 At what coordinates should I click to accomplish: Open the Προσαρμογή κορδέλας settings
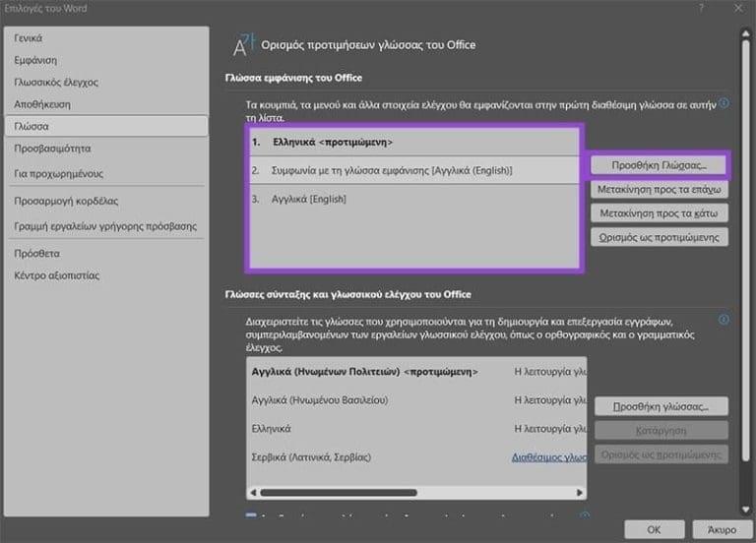point(66,201)
